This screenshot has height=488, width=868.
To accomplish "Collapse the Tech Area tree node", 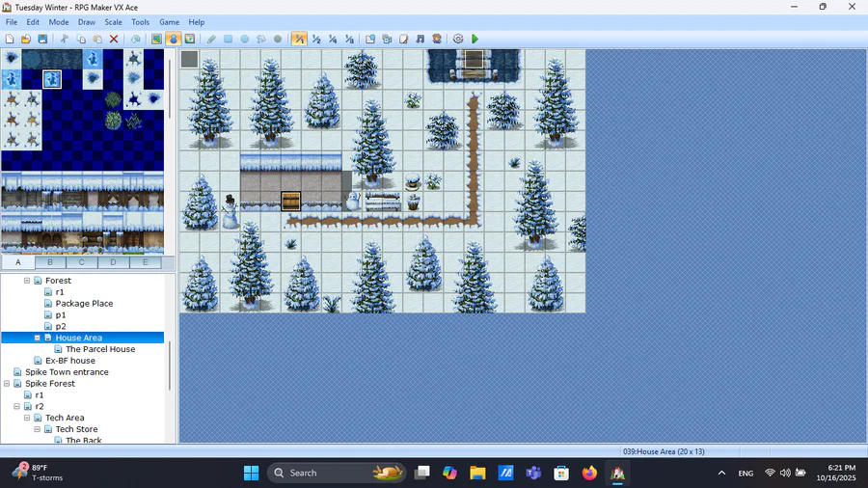I will (27, 418).
